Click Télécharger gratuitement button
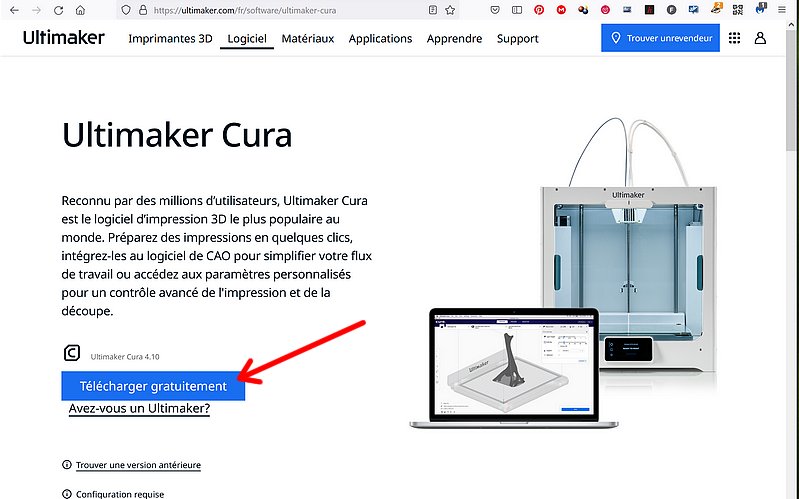This screenshot has height=499, width=799. click(x=153, y=386)
